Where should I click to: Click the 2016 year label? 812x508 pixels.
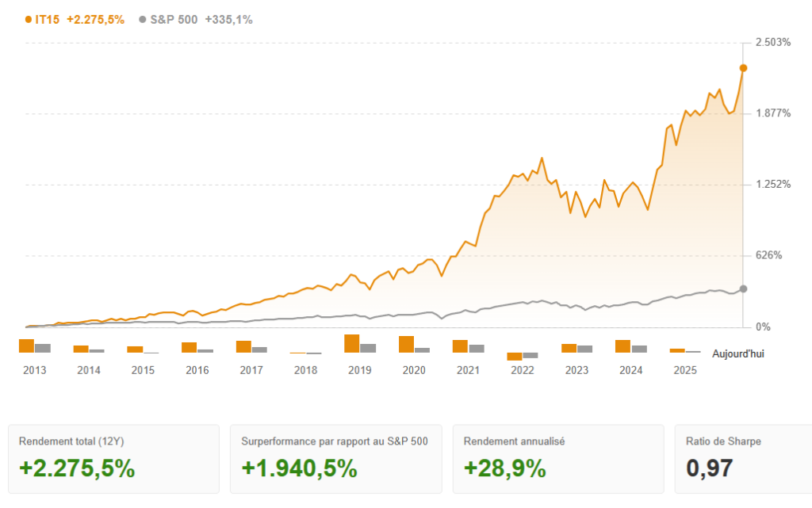197,370
